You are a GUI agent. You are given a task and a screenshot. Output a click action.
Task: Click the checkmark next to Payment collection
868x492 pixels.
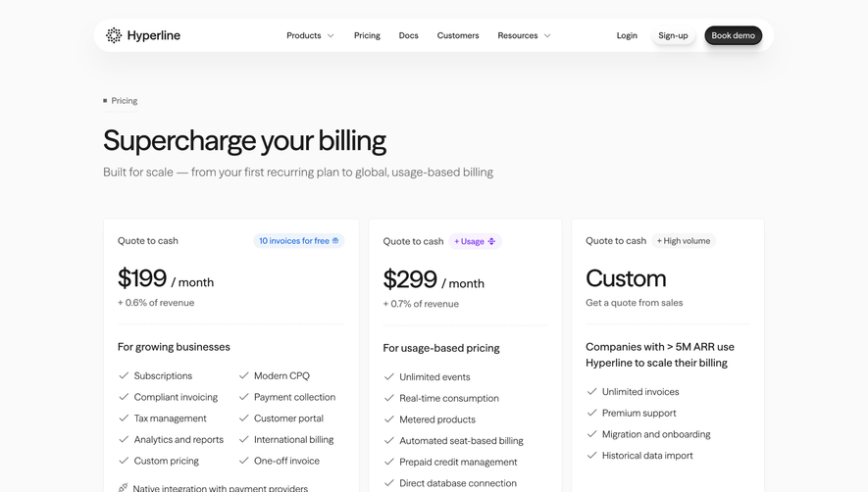pyautogui.click(x=243, y=397)
